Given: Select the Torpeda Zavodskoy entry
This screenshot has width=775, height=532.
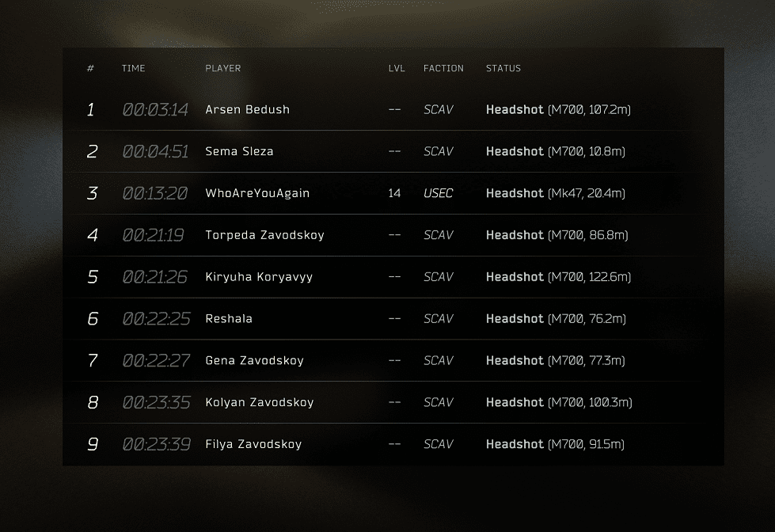Looking at the screenshot, I should (393, 235).
